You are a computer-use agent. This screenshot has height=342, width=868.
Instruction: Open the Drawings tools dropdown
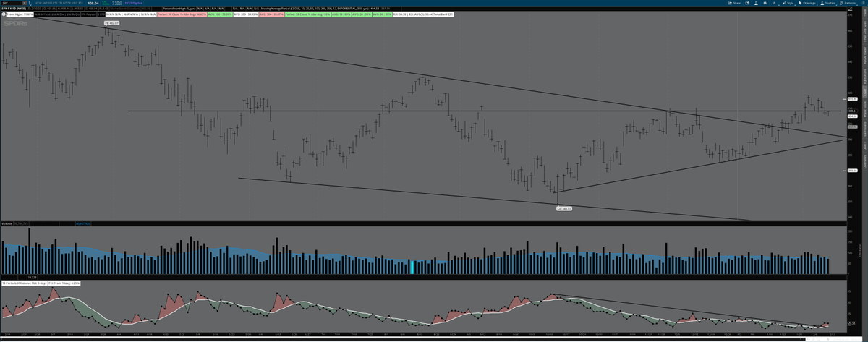click(807, 3)
